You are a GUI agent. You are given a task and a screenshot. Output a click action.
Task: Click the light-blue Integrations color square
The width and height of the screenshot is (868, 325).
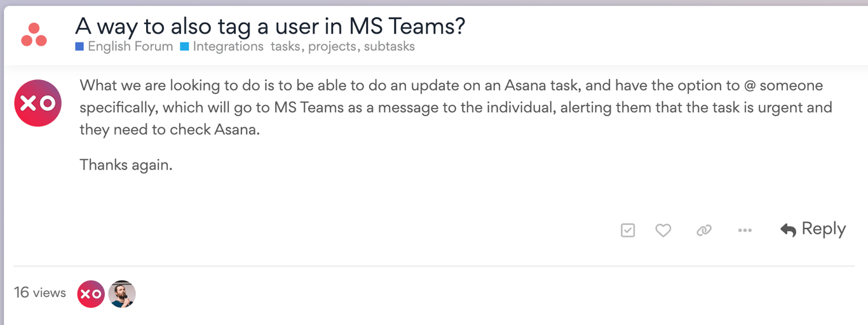184,46
